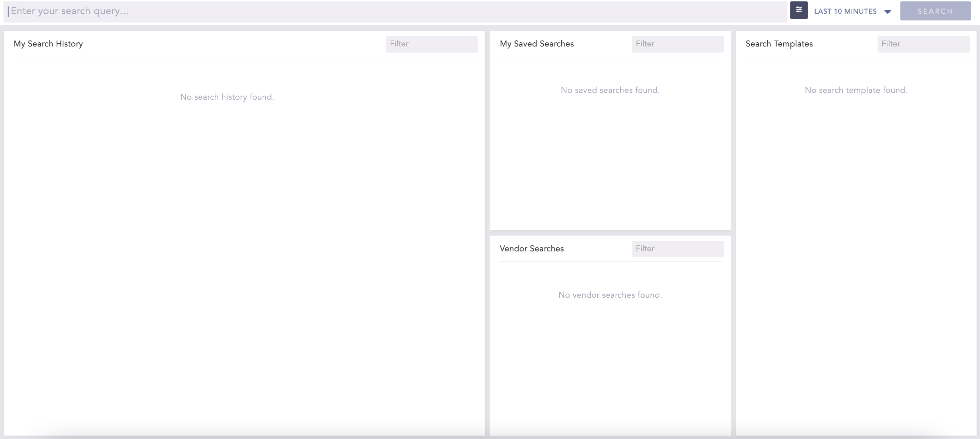The image size is (980, 439).
Task: Select the My Search History panel title
Action: [48, 44]
